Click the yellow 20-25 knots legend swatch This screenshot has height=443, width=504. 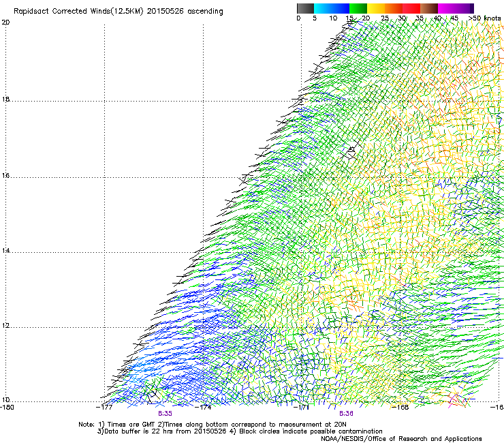(x=376, y=8)
